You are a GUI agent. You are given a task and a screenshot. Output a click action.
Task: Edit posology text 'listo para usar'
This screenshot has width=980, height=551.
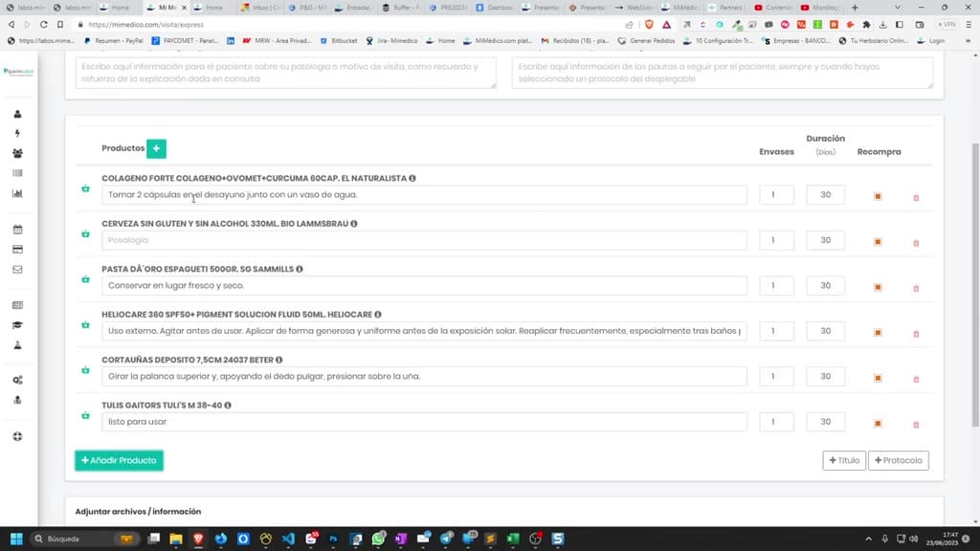424,422
